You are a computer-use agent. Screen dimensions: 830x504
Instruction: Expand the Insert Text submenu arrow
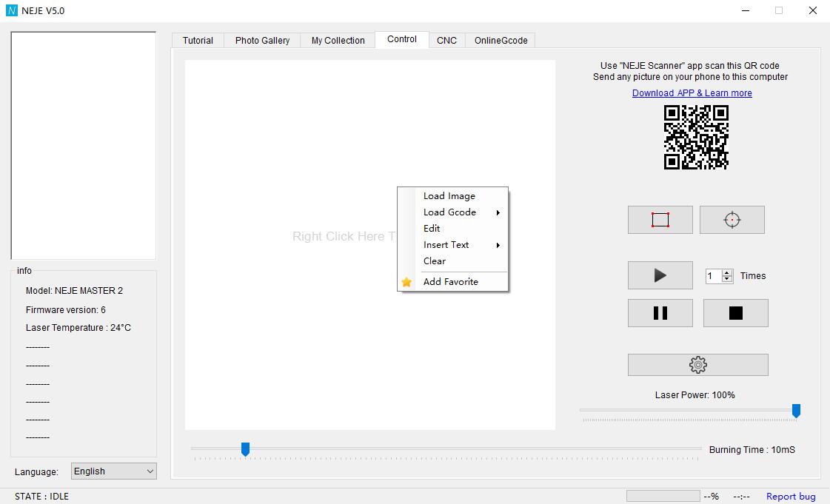click(x=498, y=246)
